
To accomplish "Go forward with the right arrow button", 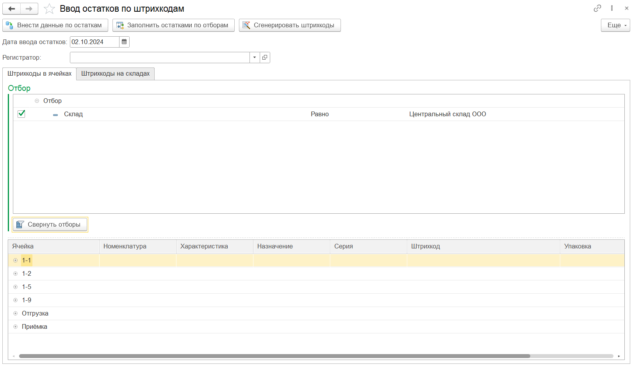I will tap(29, 9).
